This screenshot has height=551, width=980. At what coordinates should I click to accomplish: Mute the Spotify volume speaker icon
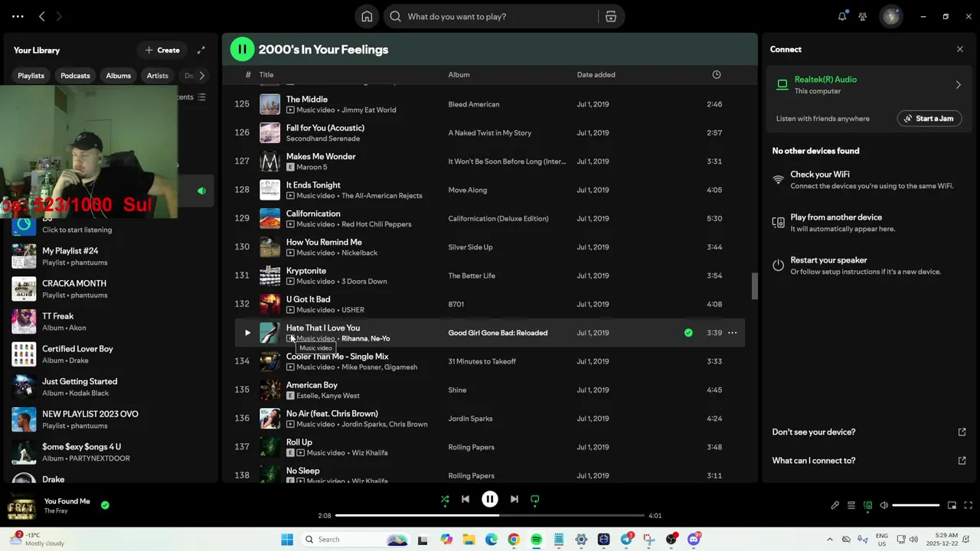884,505
